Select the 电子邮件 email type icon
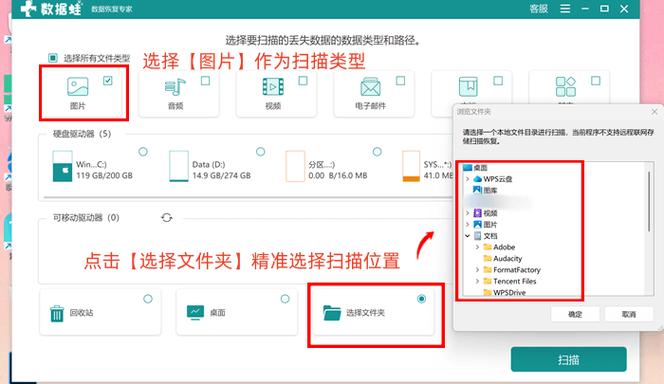The image size is (664, 384). (x=371, y=87)
